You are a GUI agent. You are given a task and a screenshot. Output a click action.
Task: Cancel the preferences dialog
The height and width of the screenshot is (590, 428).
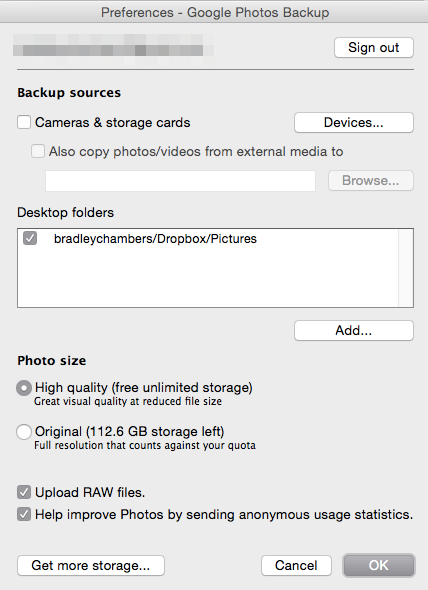pos(296,565)
